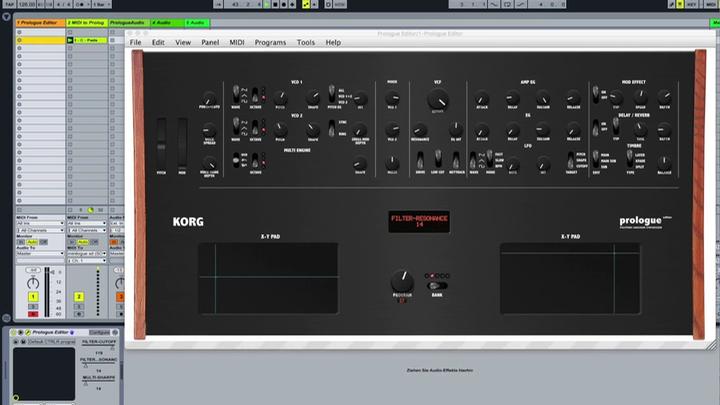Viewport: 720px width, 405px height.
Task: Open the Programs menu
Action: coord(270,42)
